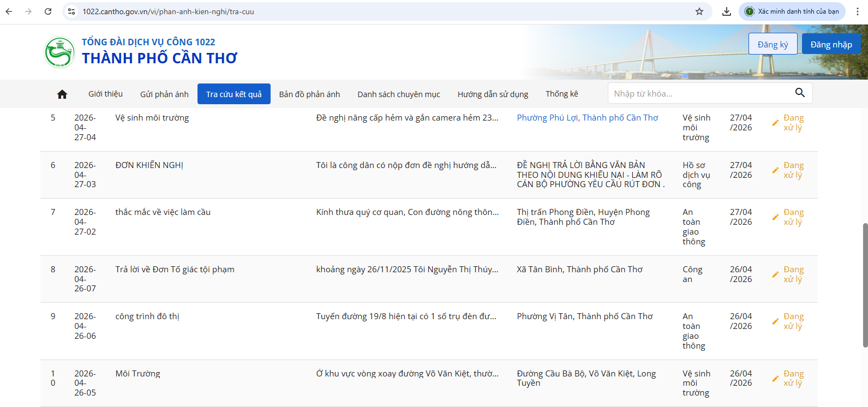
Task: Click text Kính thưa quý cơ quan, Con đường nông thôn
Action: pyautogui.click(x=408, y=212)
